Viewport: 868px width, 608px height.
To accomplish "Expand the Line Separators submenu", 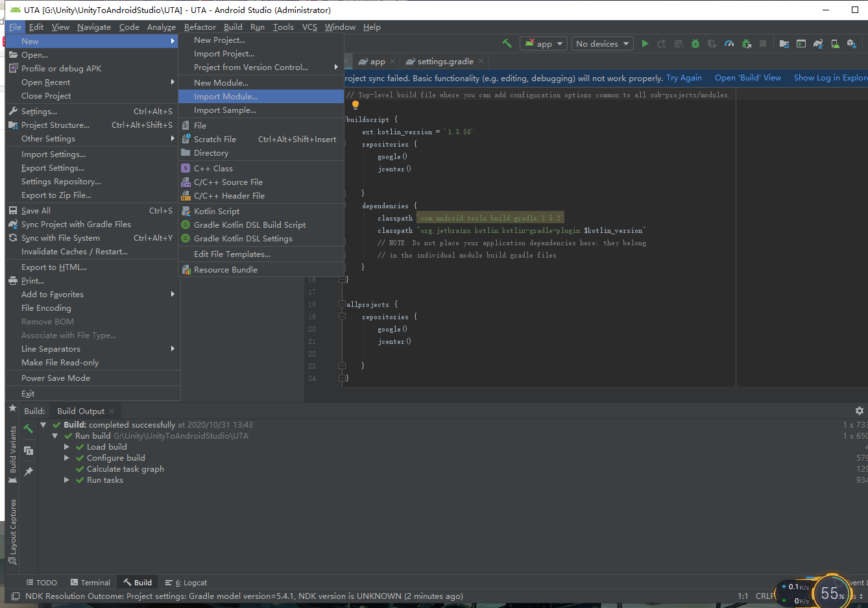I will 91,349.
